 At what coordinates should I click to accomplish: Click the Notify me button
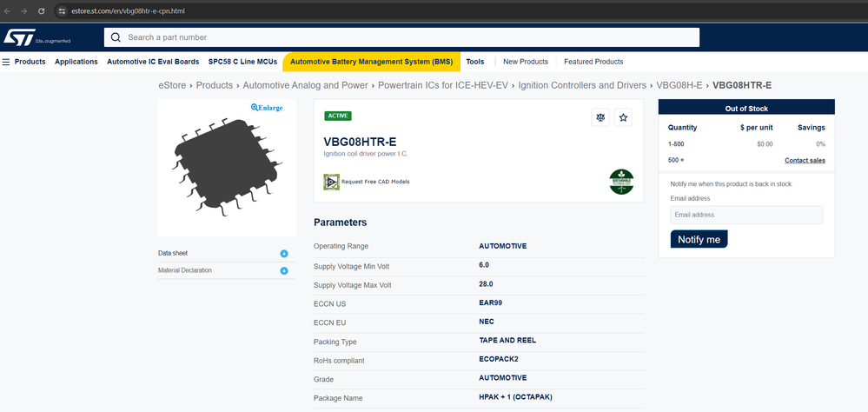(699, 239)
